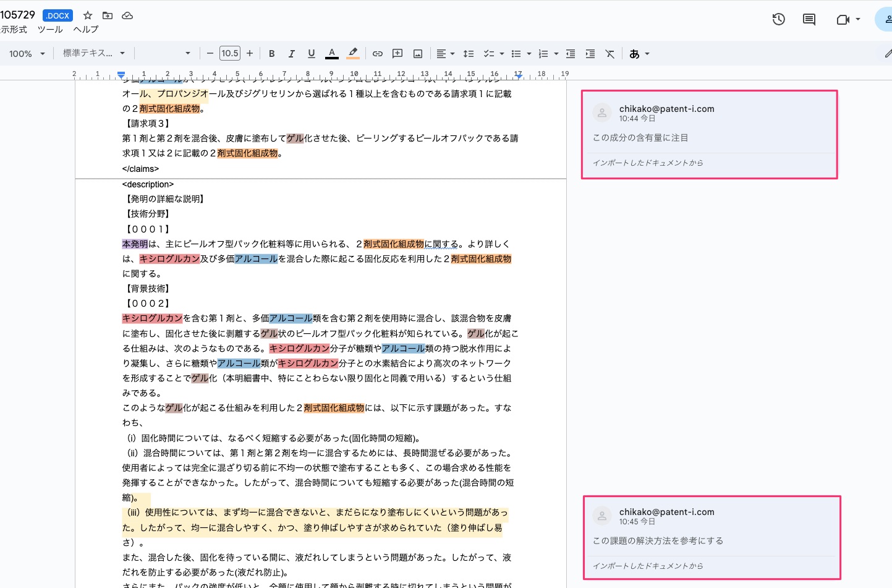Expand bulleted list options arrow
The height and width of the screenshot is (588, 892).
tap(529, 54)
